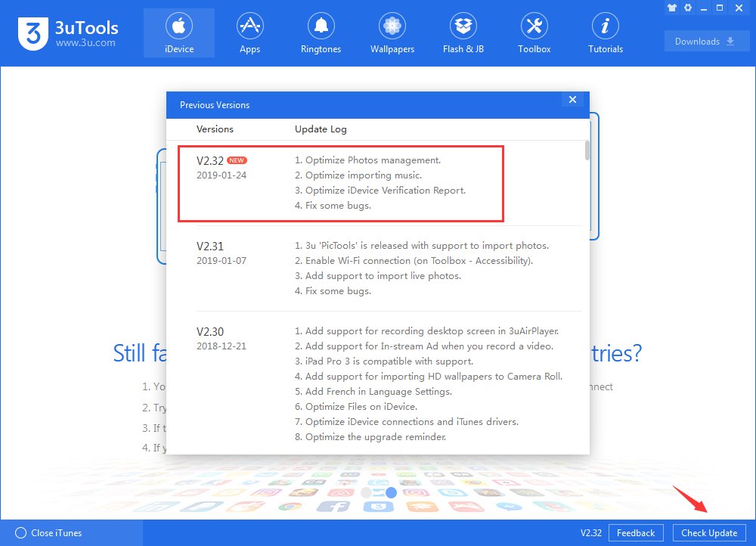The image size is (756, 546).
Task: Open the Tutorials section
Action: tap(605, 33)
